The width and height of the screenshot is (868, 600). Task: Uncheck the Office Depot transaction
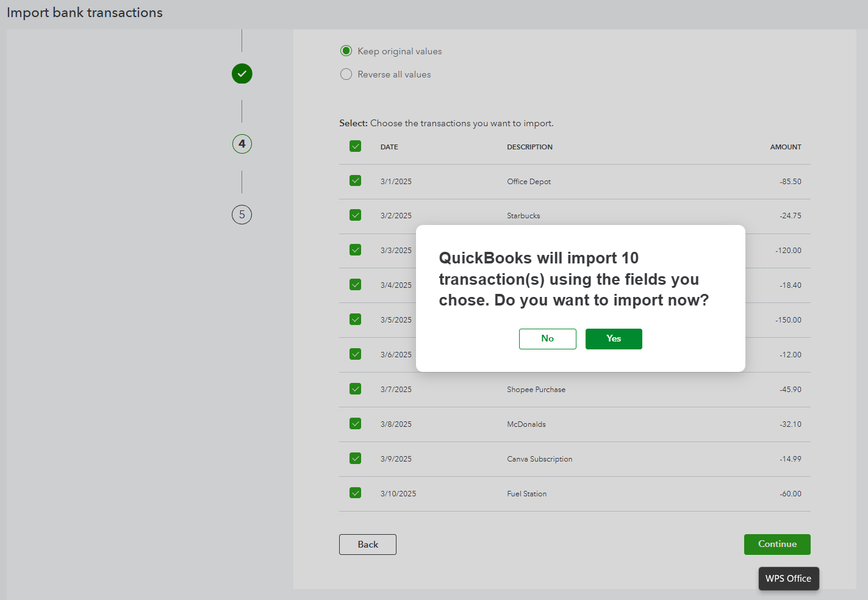click(356, 181)
